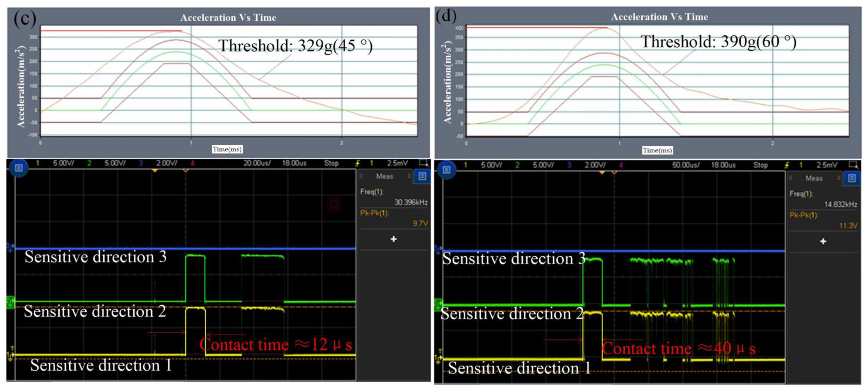Open the Meas panel list icon in oscilloscope (d)
The height and width of the screenshot is (391, 868).
click(852, 178)
